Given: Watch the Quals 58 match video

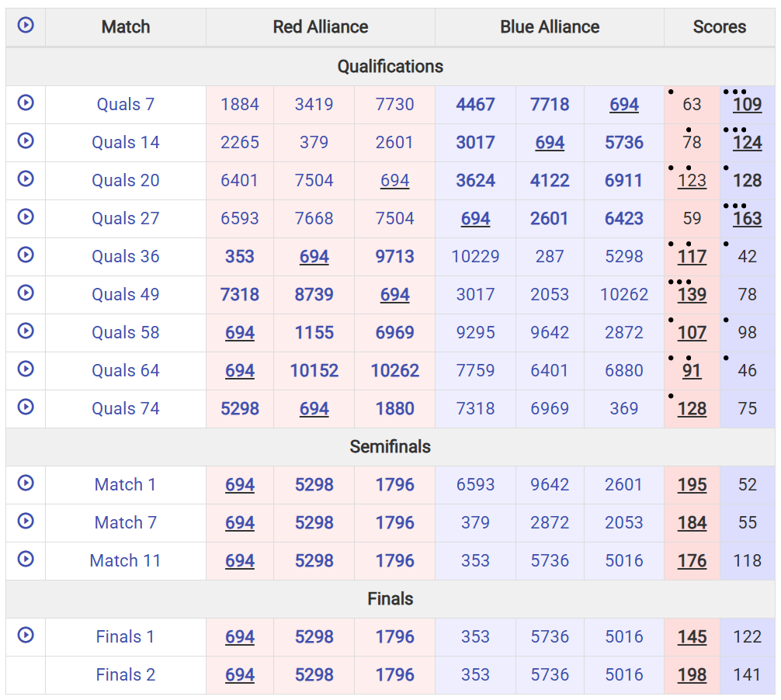Looking at the screenshot, I should click(x=26, y=331).
